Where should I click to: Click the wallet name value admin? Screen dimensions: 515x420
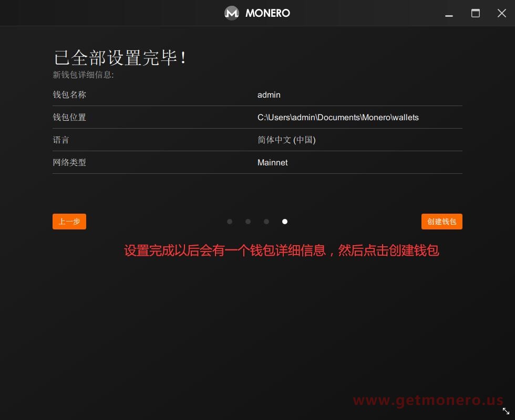(x=269, y=95)
